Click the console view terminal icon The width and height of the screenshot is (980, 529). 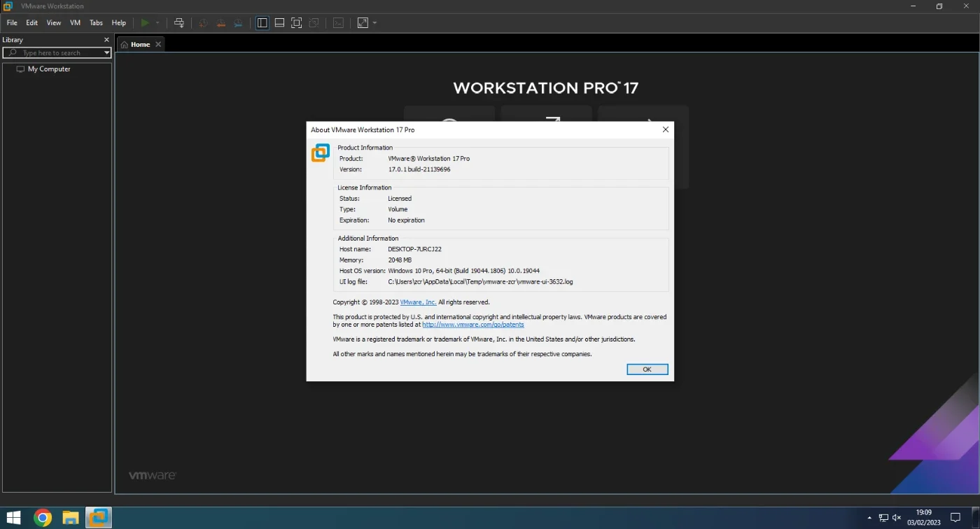click(x=338, y=22)
